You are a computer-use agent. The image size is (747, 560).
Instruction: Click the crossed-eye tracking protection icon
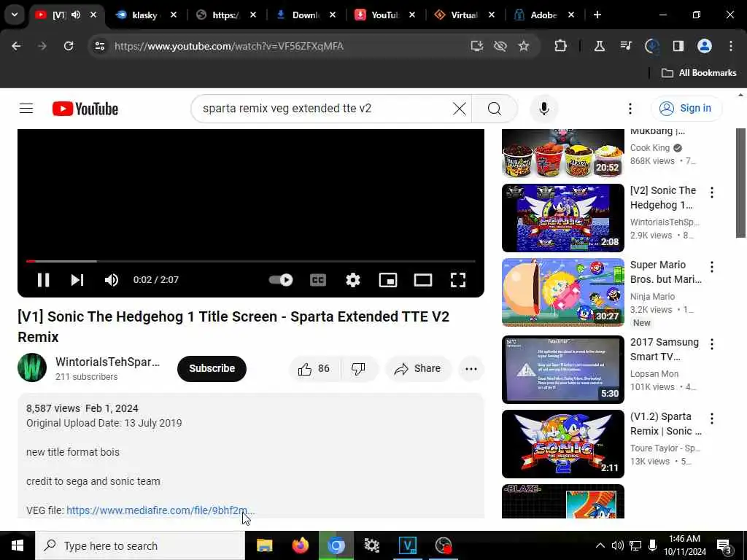pos(500,46)
